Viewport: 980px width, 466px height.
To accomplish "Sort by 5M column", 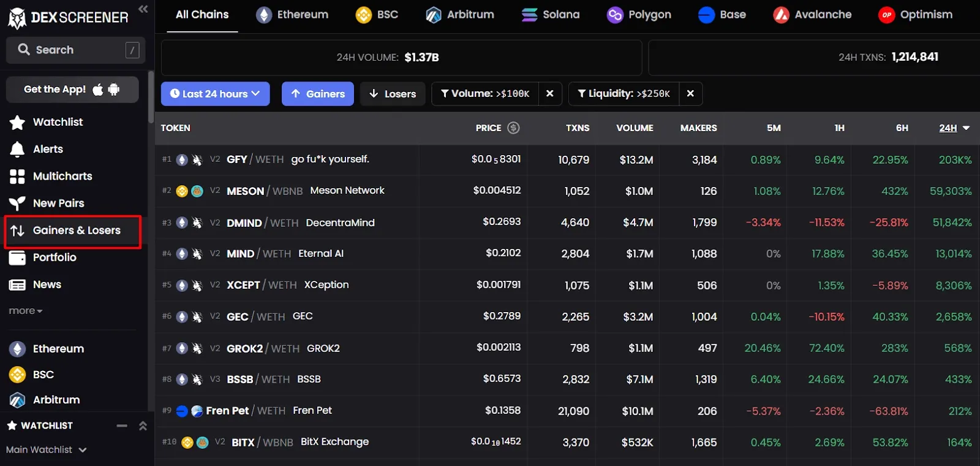I will (774, 128).
